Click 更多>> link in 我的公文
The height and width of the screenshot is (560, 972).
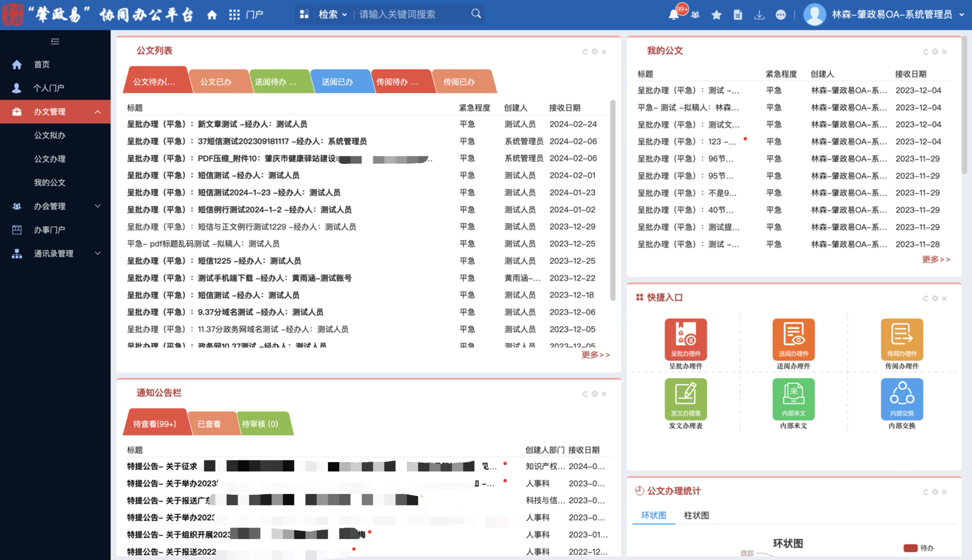tap(935, 259)
